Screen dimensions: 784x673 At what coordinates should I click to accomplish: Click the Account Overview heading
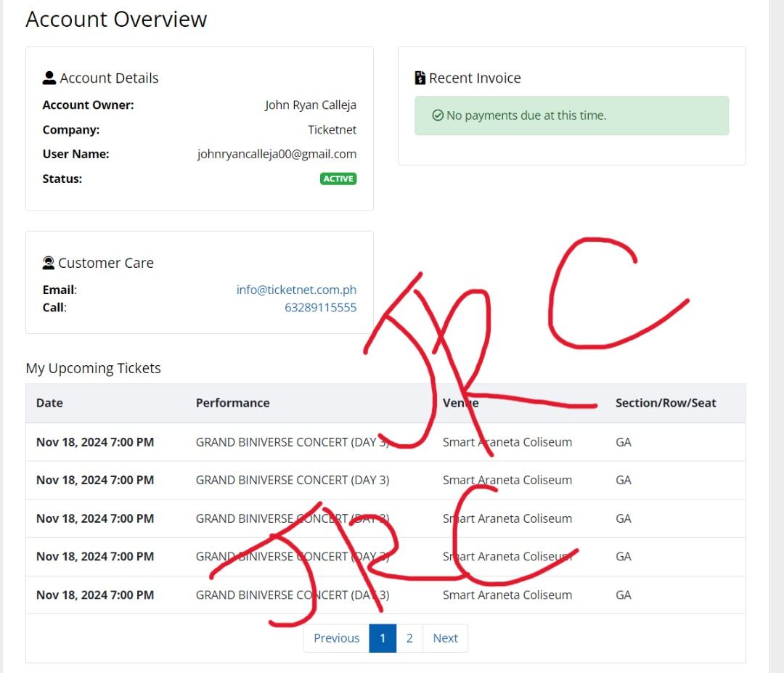116,19
